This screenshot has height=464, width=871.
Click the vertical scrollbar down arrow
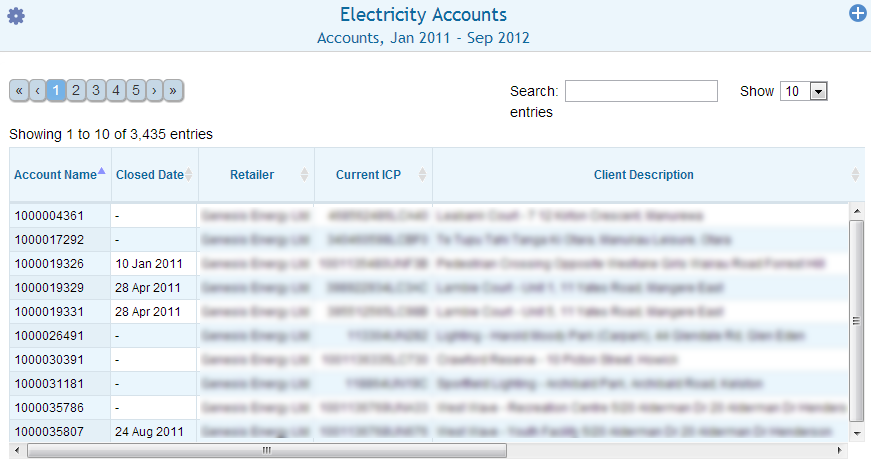(x=856, y=432)
